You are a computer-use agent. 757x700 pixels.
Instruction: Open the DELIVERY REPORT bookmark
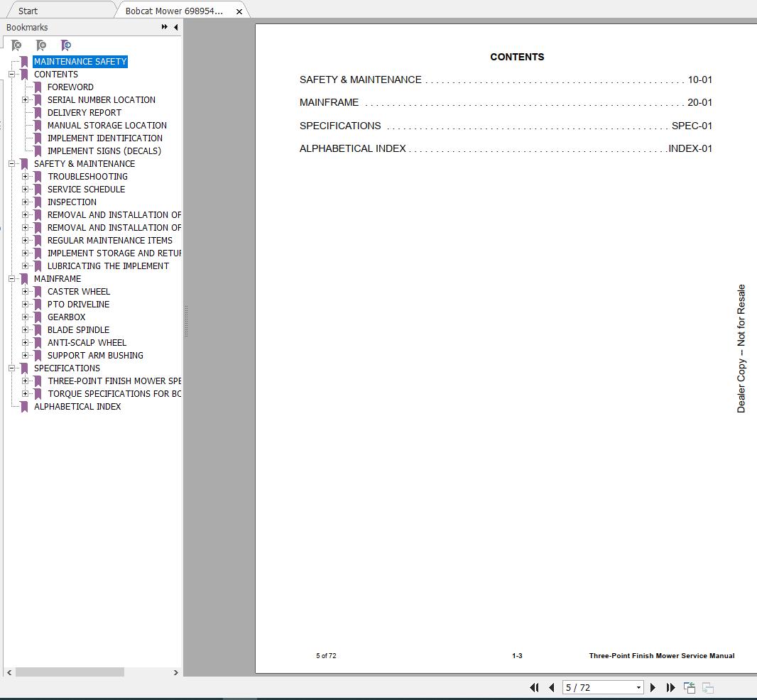85,112
